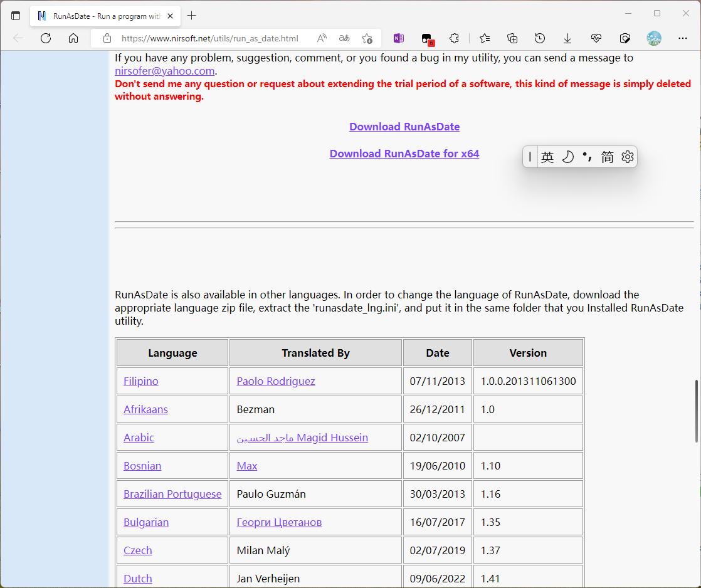Open Edge Settings and more menu
701x588 pixels.
(x=683, y=38)
